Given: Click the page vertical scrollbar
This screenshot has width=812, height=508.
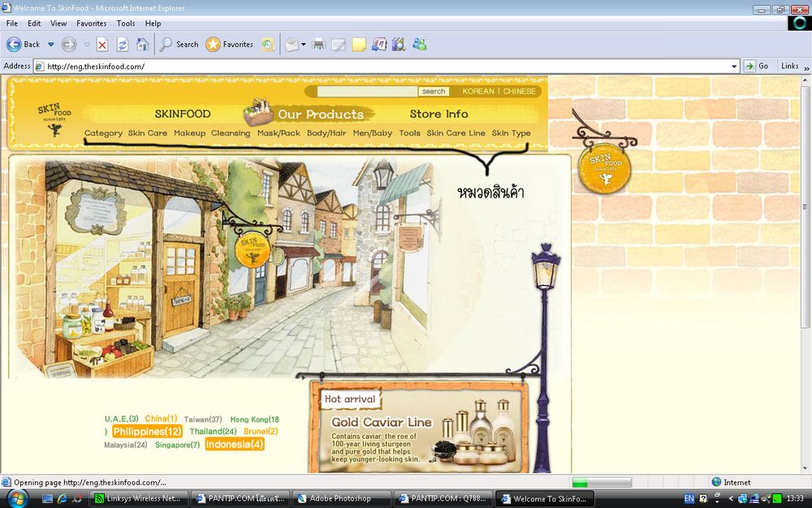Looking at the screenshot, I should [806, 206].
